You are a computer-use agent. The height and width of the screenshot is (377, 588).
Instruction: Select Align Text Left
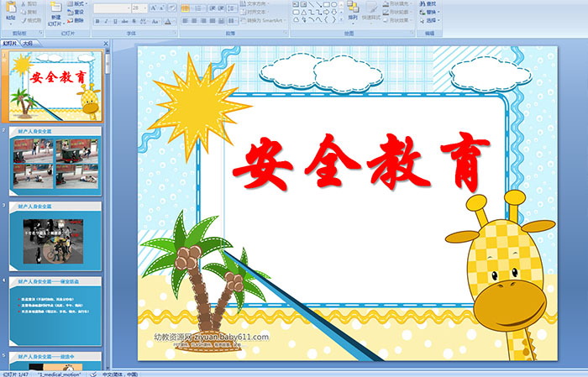(x=186, y=21)
